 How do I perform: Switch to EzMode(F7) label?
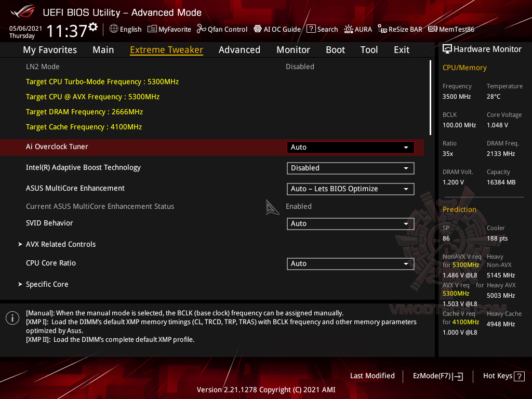pos(432,376)
